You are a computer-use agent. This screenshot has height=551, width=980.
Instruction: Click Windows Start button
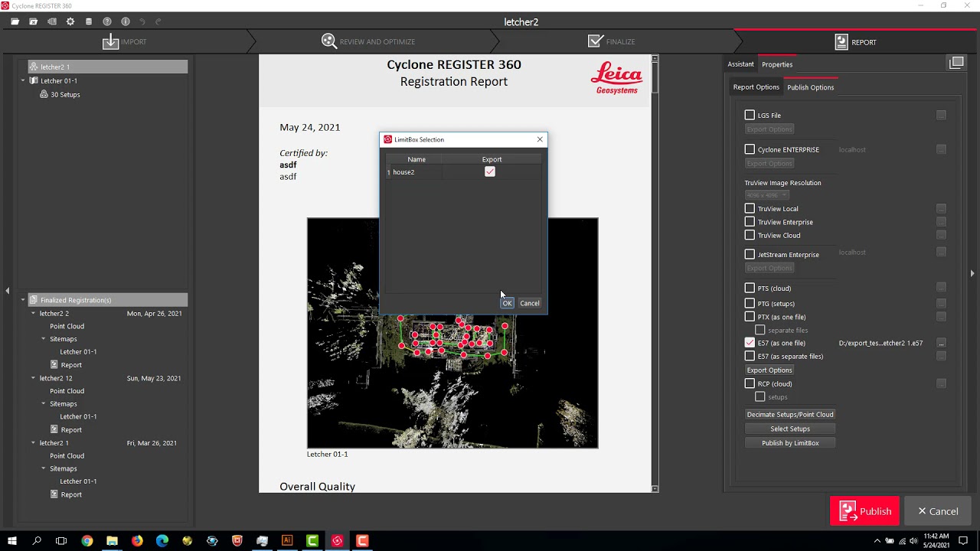pos(12,541)
